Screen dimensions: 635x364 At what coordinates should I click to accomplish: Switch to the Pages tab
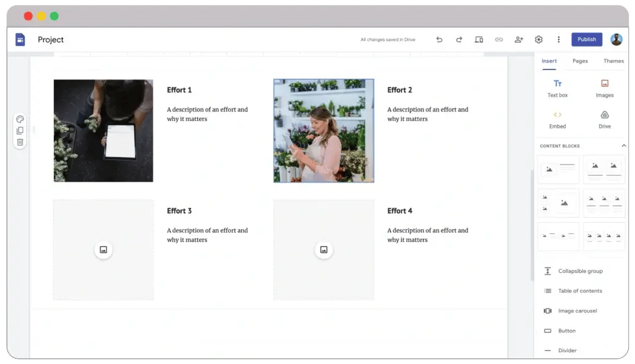(580, 61)
